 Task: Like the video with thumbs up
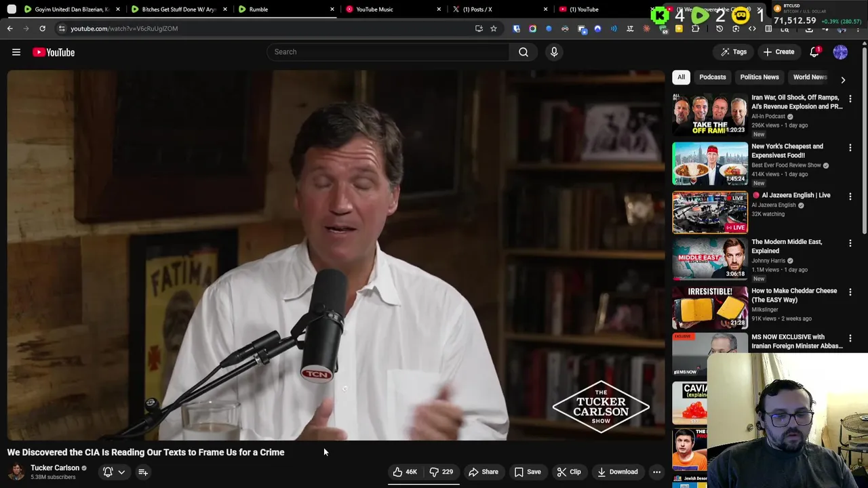[406, 472]
